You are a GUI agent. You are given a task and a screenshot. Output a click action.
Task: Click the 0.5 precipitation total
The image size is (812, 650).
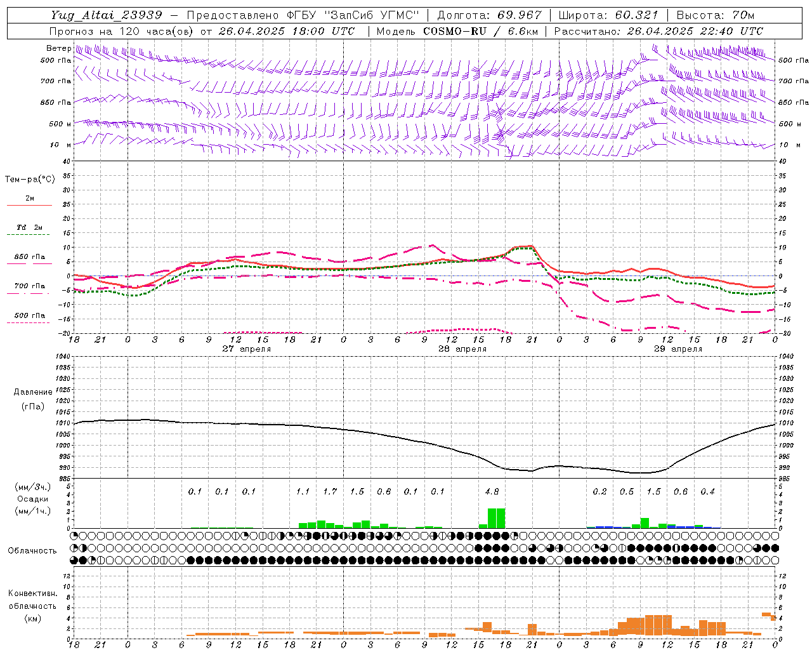(x=627, y=492)
